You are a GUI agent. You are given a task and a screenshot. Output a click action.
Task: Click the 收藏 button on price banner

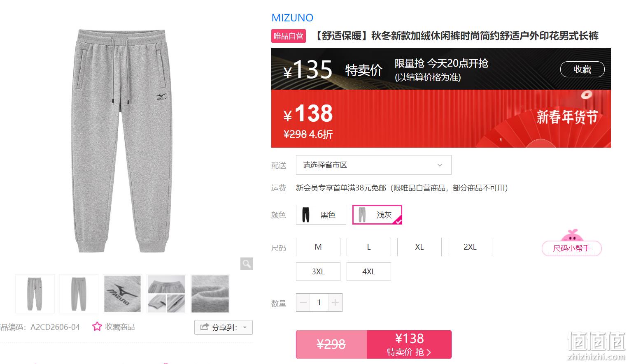(582, 69)
